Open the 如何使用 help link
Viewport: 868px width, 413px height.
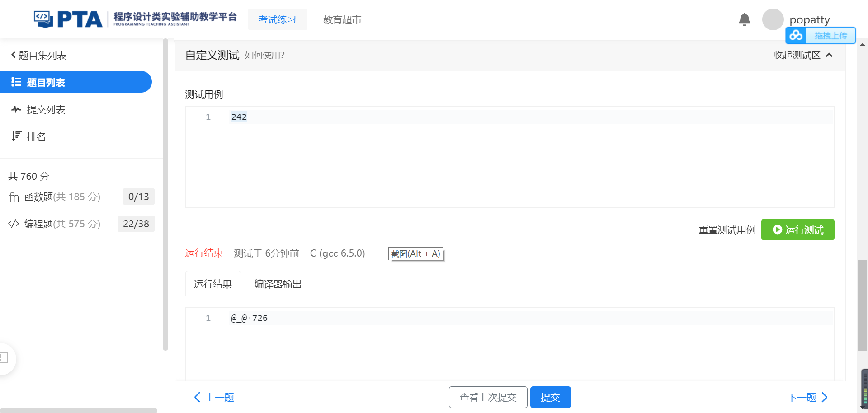[x=264, y=55]
